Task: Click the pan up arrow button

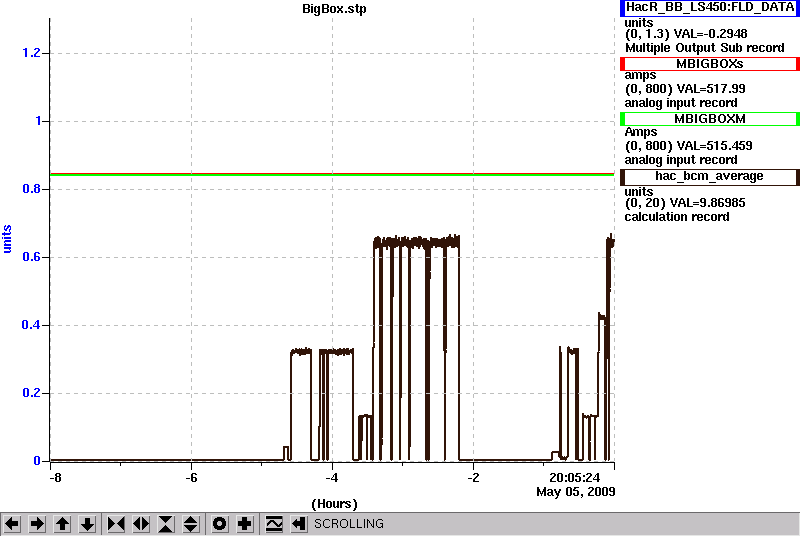Action: [x=63, y=524]
